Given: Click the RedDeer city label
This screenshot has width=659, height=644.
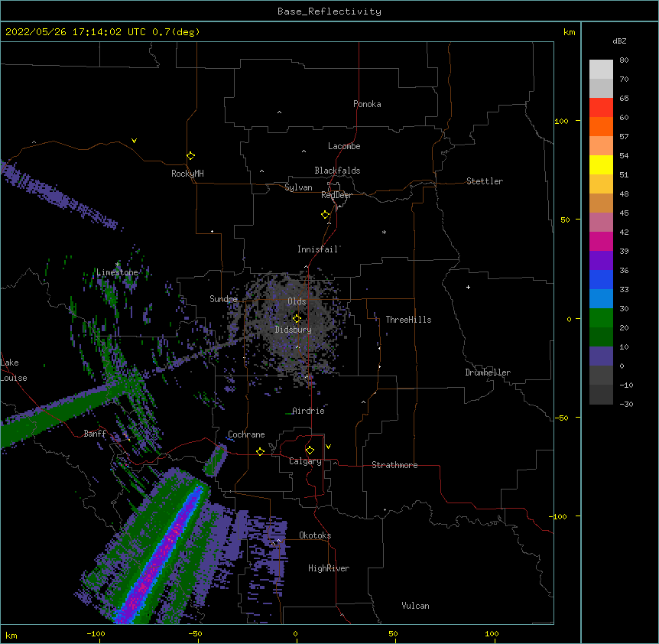Looking at the screenshot, I should 336,195.
